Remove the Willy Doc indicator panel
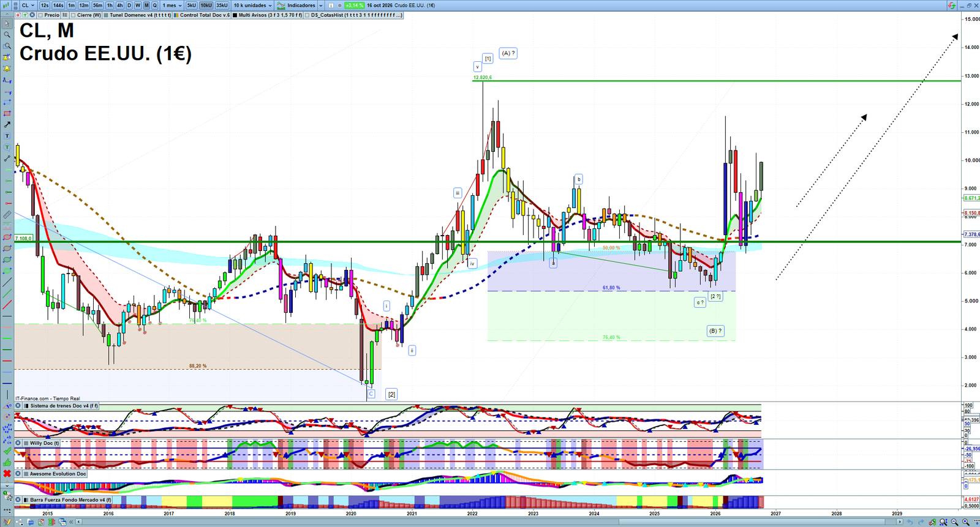This screenshot has height=527, width=980. point(18,443)
